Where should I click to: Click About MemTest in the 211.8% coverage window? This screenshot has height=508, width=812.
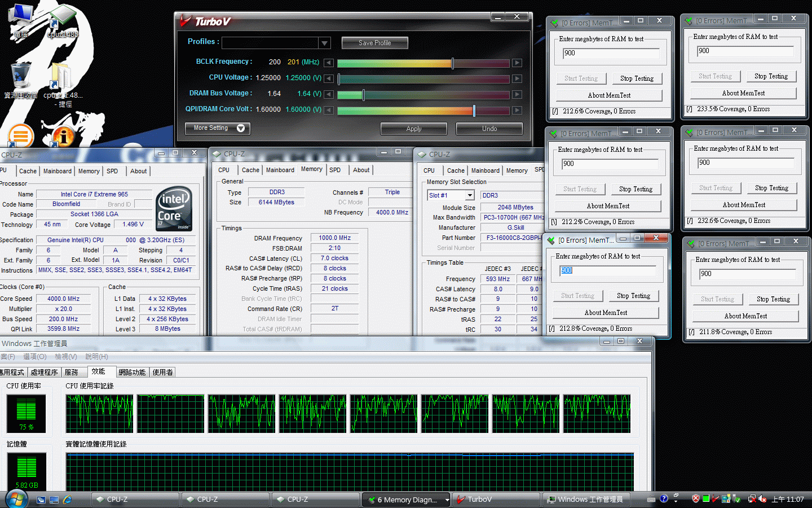(745, 316)
